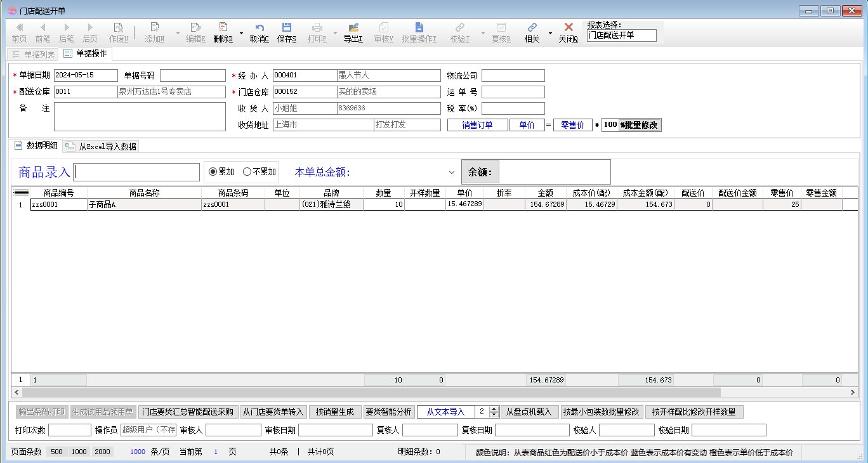The height and width of the screenshot is (463, 868).
Task: Click the 批量操作 batch operation icon
Action: pos(419,32)
